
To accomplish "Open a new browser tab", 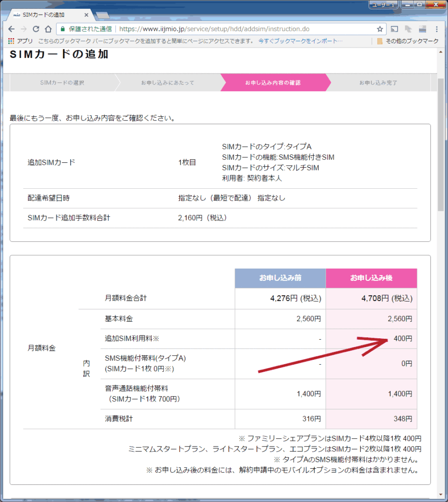I will (x=102, y=15).
